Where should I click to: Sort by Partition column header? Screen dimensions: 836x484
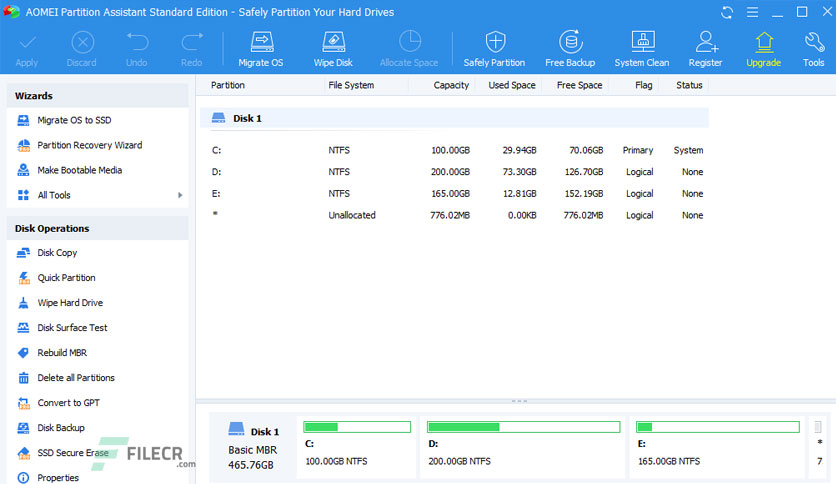point(228,85)
